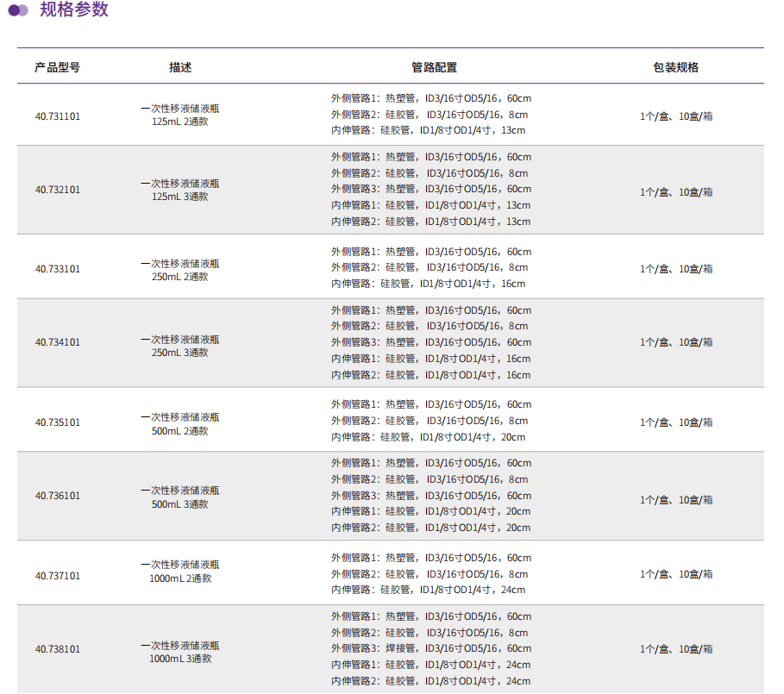Click the 包装规格 column header
The height and width of the screenshot is (694, 784).
coord(675,67)
